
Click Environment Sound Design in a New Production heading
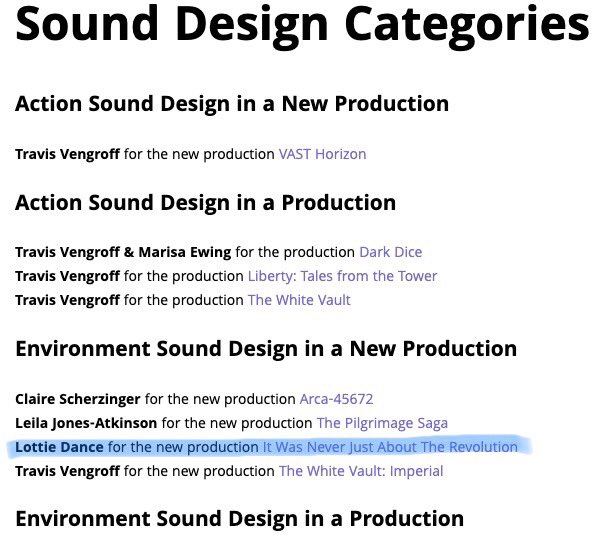[x=266, y=349]
